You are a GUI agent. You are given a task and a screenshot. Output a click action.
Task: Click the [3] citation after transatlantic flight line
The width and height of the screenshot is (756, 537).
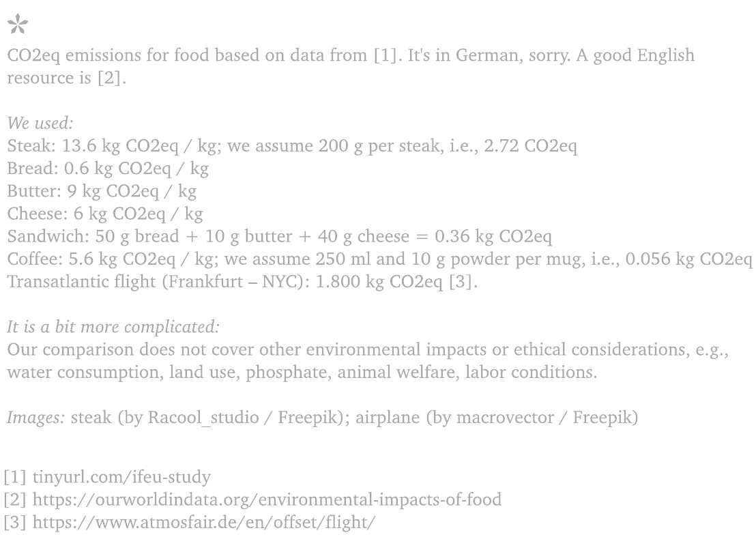463,282
